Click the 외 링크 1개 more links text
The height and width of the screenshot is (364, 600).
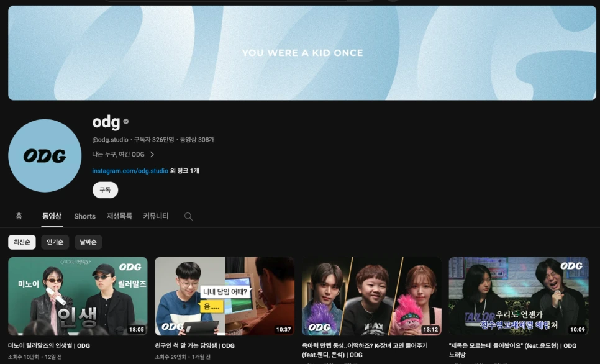pyautogui.click(x=184, y=171)
